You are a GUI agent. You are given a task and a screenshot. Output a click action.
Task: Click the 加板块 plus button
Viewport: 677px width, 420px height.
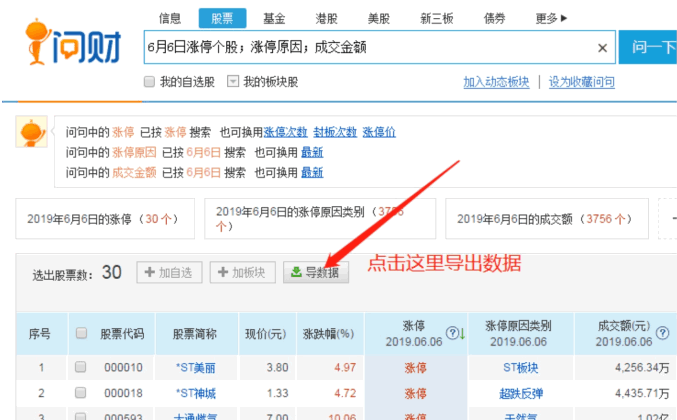click(x=243, y=272)
